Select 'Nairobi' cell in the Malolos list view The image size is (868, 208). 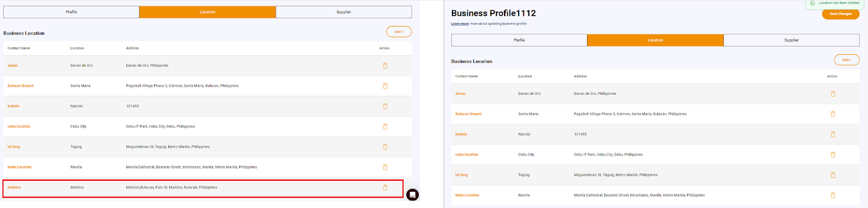pyautogui.click(x=76, y=106)
